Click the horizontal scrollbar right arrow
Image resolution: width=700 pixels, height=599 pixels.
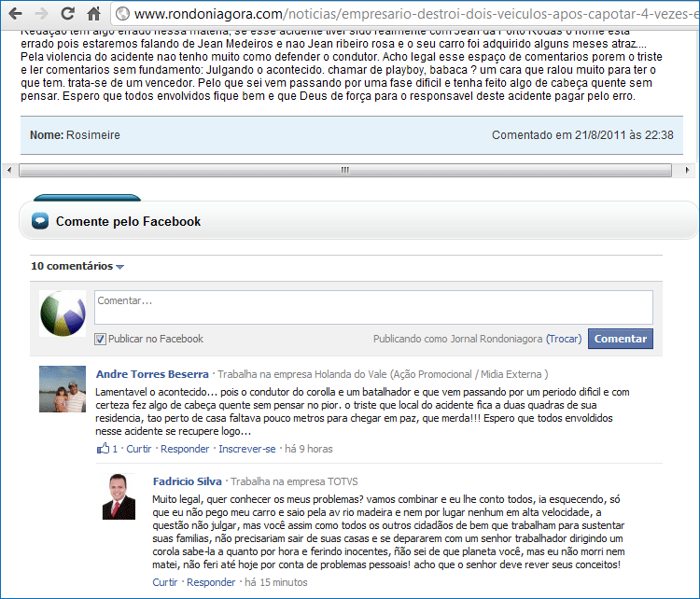[x=687, y=170]
